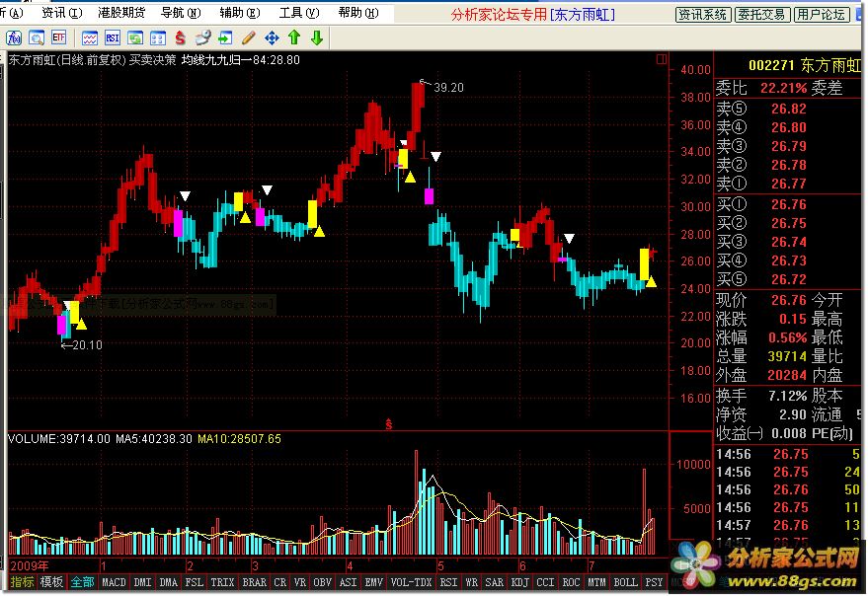This screenshot has width=868, height=596.
Task: Select the MACD indicator tab
Action: point(114,582)
